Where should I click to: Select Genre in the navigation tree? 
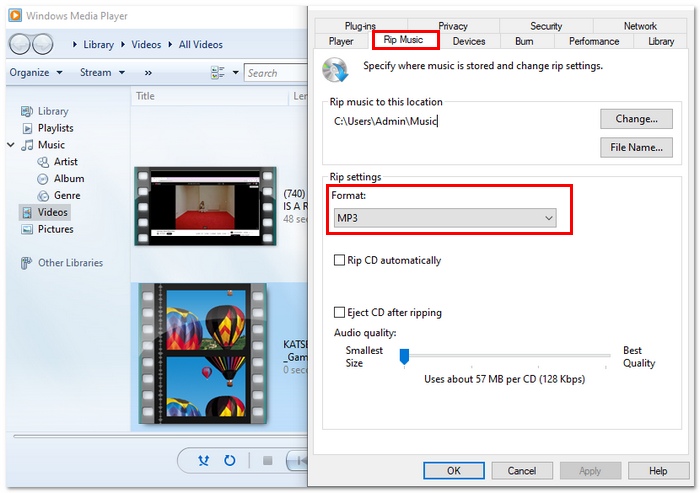[67, 196]
